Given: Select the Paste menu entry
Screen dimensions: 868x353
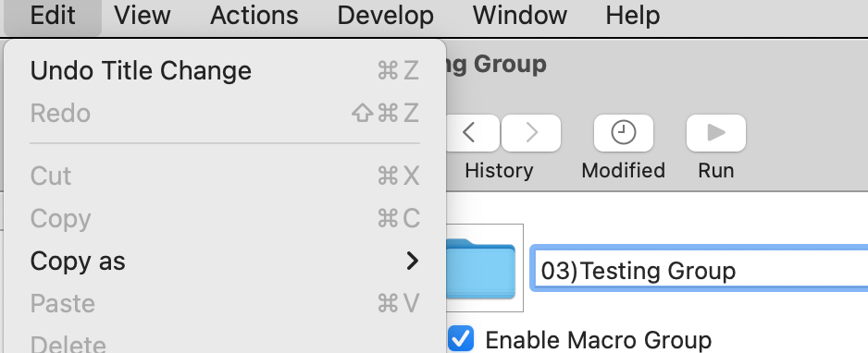Looking at the screenshot, I should click(x=225, y=303).
